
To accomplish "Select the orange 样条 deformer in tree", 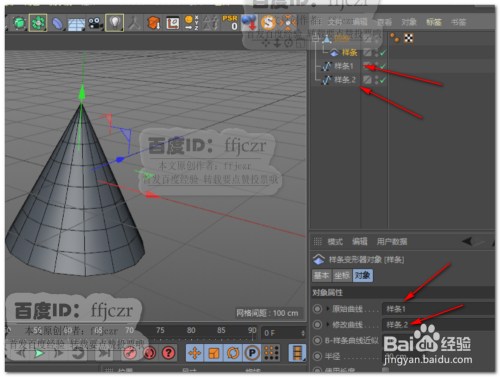I will [x=349, y=53].
